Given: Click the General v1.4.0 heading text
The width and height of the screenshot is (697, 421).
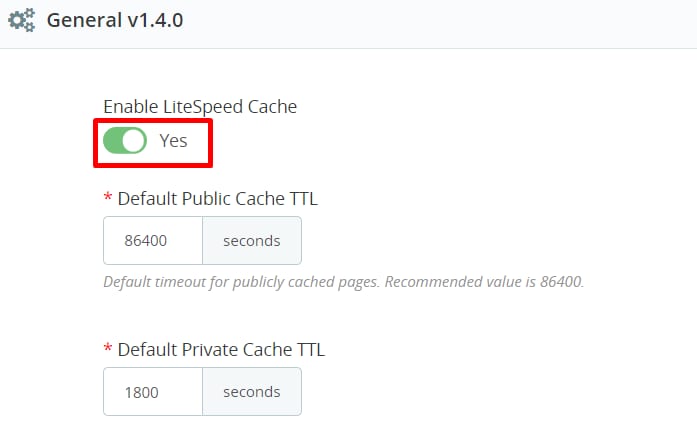Looking at the screenshot, I should pos(114,19).
